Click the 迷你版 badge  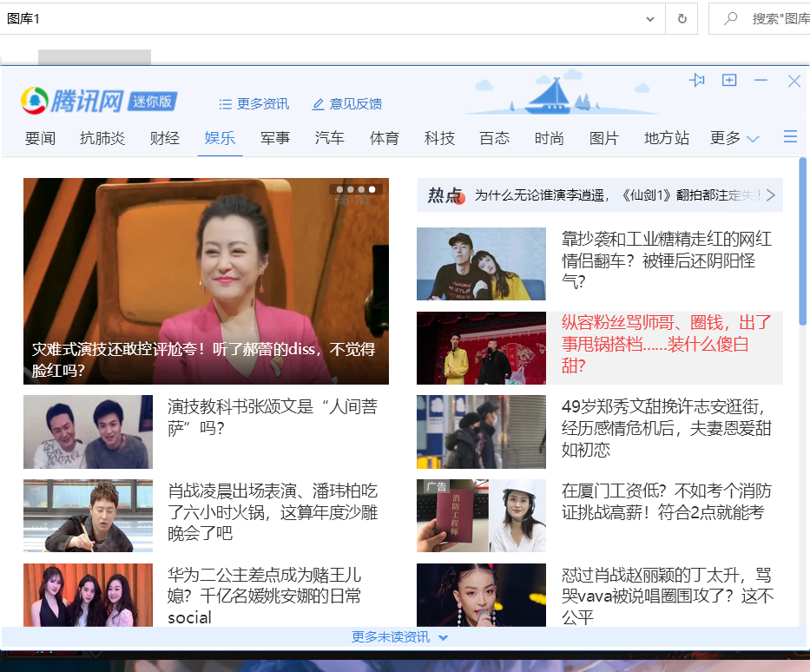(153, 102)
